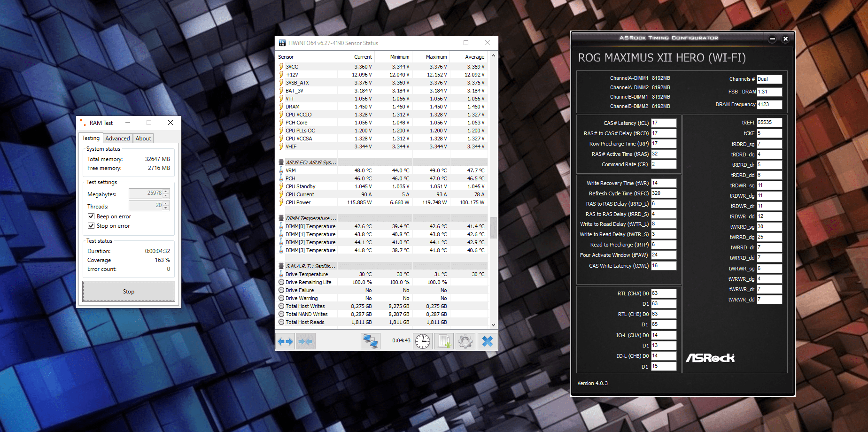Viewport: 868px width, 432px height.
Task: Click the icon of DIMM Temperature group
Action: click(281, 218)
